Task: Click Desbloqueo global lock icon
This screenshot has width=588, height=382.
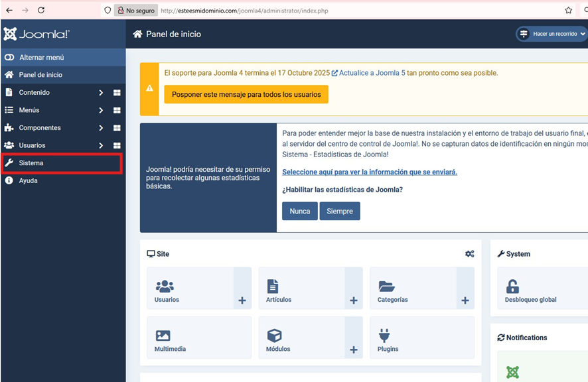Action: pos(512,286)
